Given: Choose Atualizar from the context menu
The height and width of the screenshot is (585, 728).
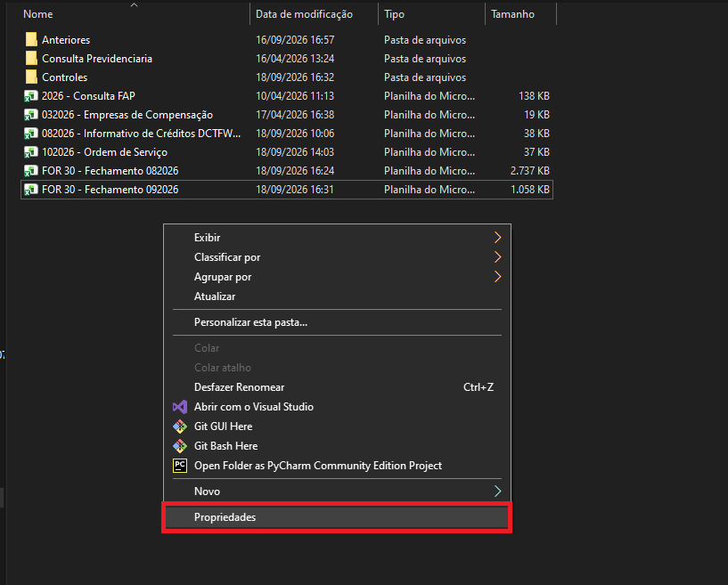Looking at the screenshot, I should 337,297.
